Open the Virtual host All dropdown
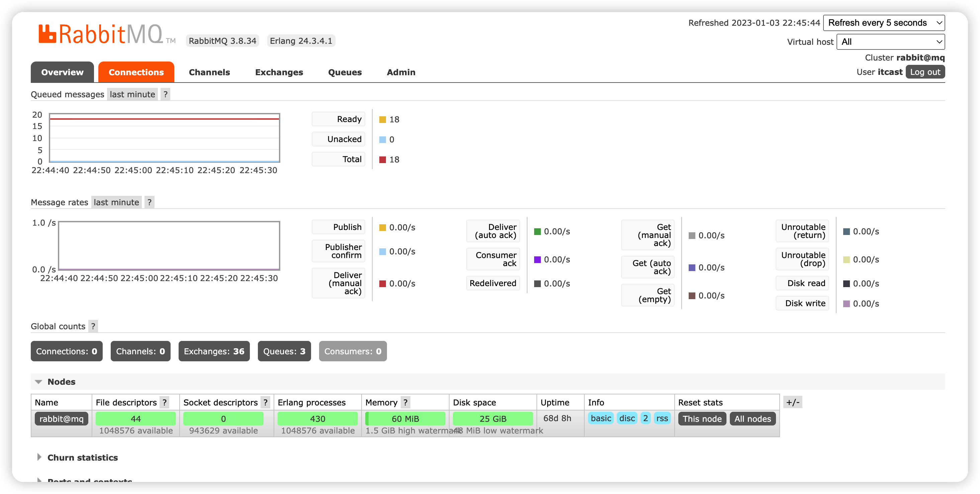The height and width of the screenshot is (494, 980). (891, 42)
